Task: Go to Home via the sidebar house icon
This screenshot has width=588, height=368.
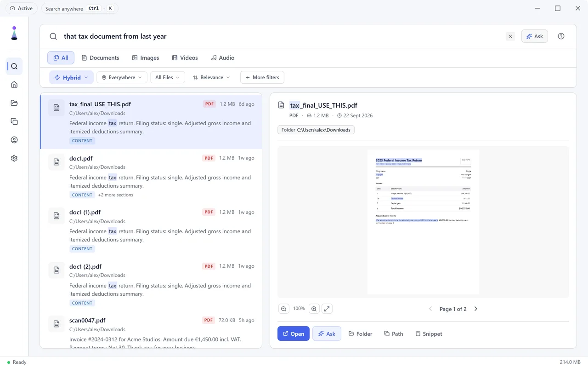Action: coord(14,85)
